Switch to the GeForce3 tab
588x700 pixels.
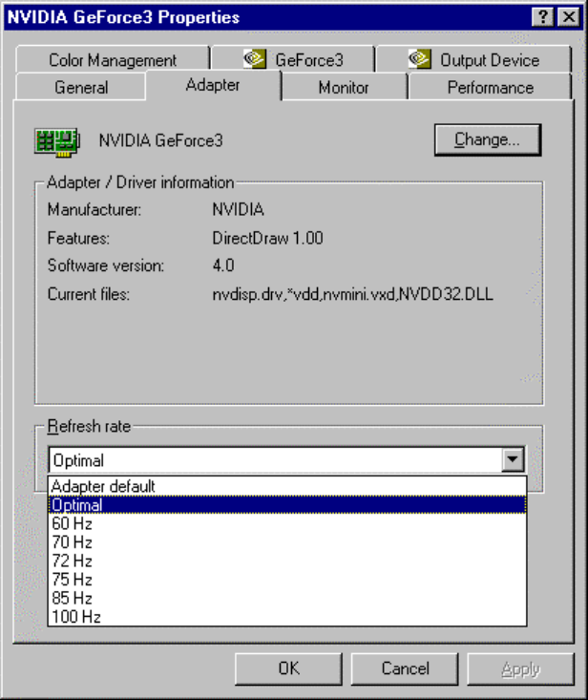tap(293, 59)
